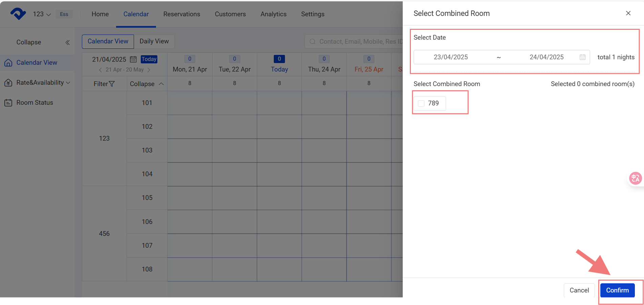Click the check-in date 23/04/2025 field
Screen dimensions: 644x305
(x=451, y=57)
